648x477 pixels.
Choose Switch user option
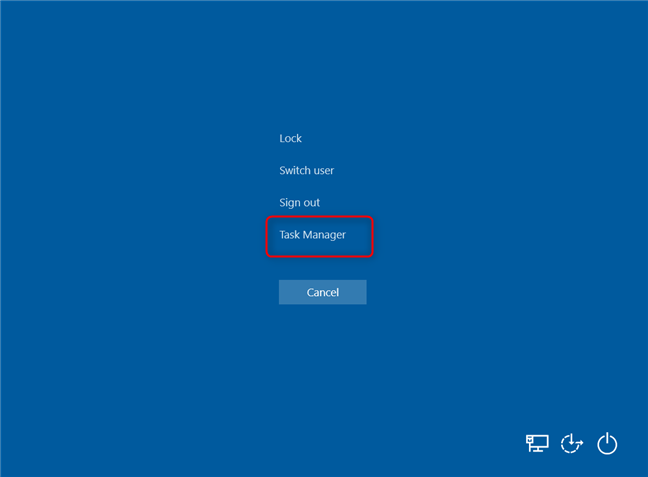tap(307, 171)
